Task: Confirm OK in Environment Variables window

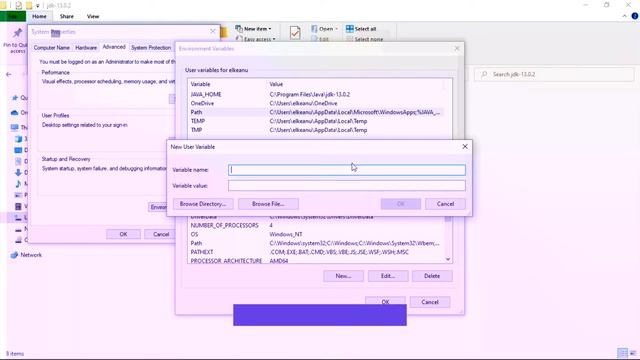Action: pos(385,301)
